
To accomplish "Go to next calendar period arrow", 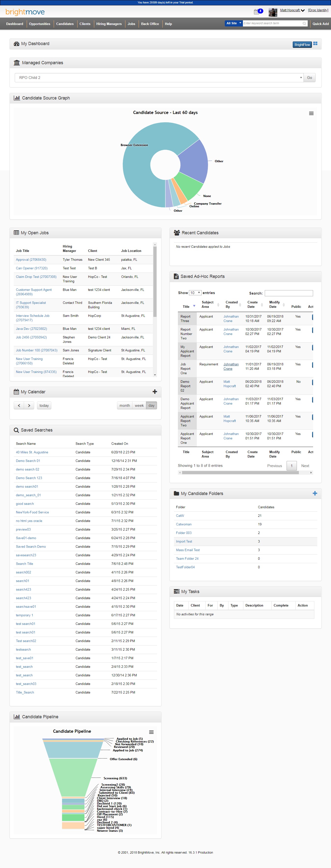I will point(29,405).
